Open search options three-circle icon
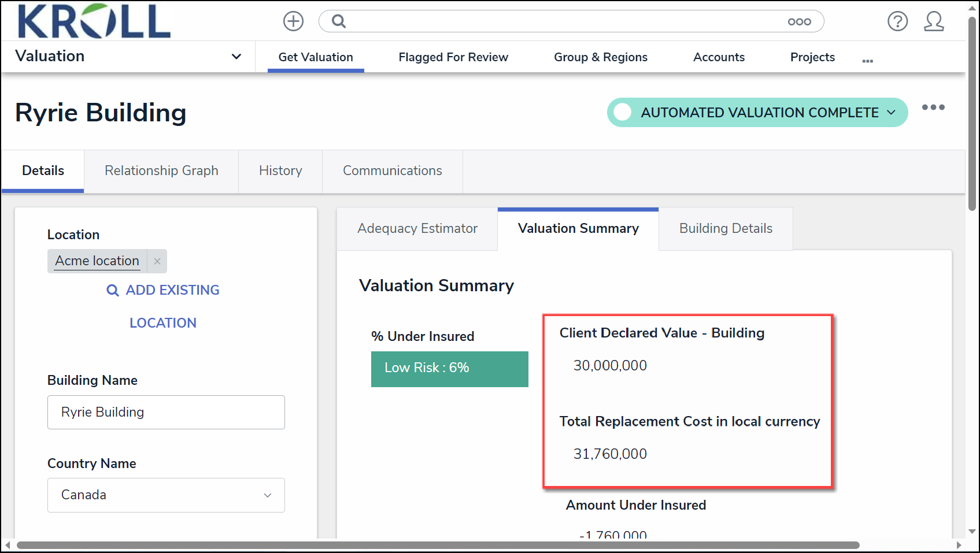The image size is (980, 553). pyautogui.click(x=799, y=22)
